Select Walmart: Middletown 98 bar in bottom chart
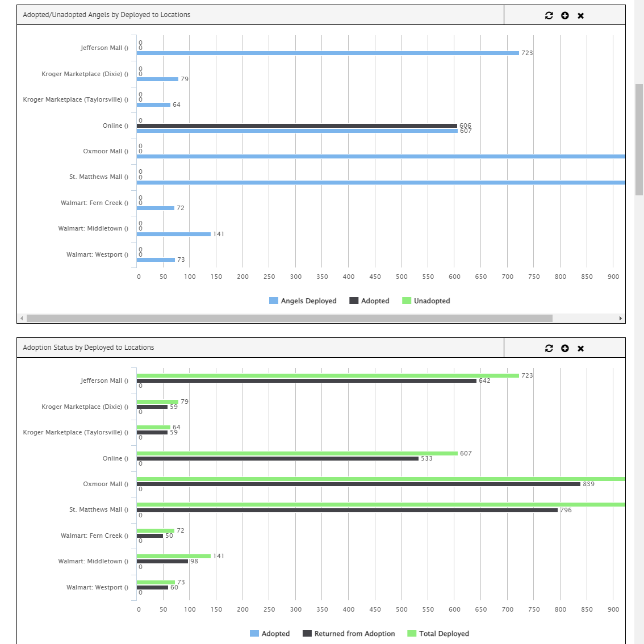644x644 pixels. pos(162,562)
